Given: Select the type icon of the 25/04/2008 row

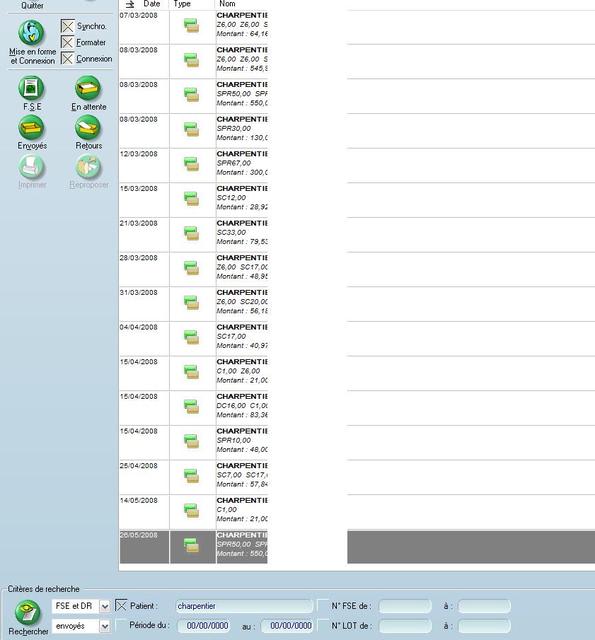Looking at the screenshot, I should (191, 476).
